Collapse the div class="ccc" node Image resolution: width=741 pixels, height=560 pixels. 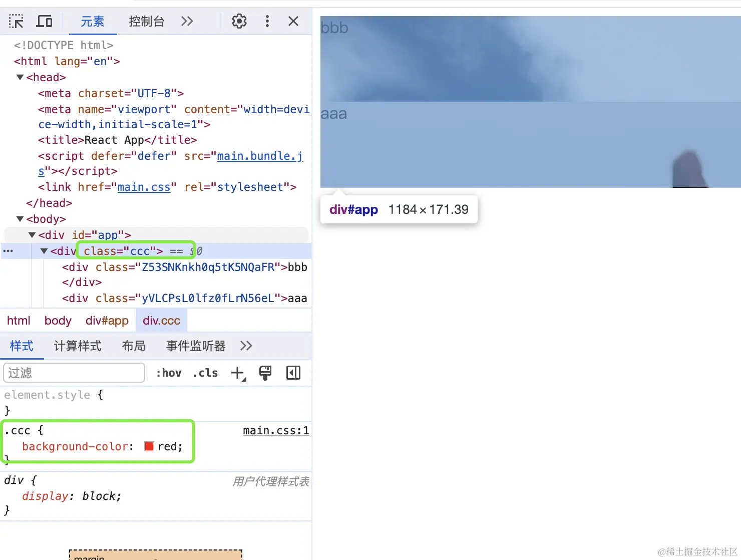[44, 251]
